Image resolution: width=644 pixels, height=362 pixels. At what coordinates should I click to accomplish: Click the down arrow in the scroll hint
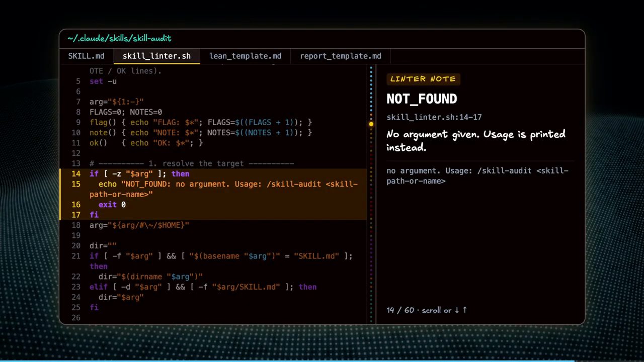coord(457,310)
